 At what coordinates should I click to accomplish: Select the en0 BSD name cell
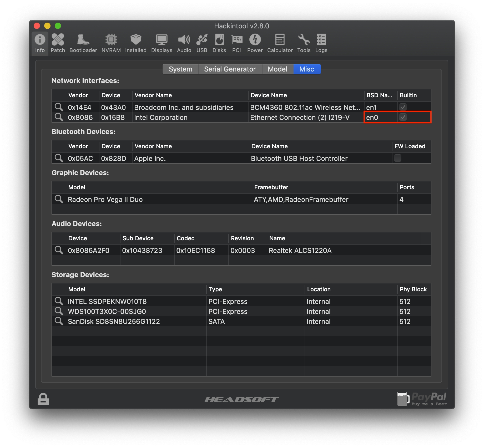point(381,117)
